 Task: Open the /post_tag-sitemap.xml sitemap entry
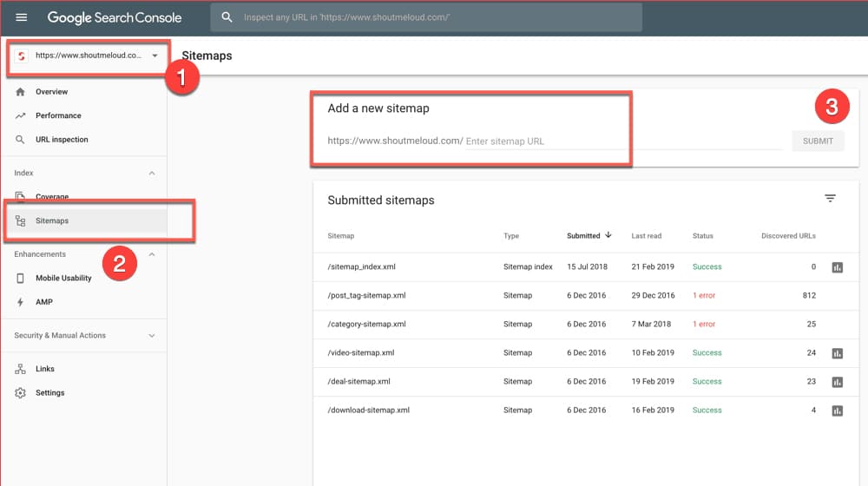tap(366, 296)
